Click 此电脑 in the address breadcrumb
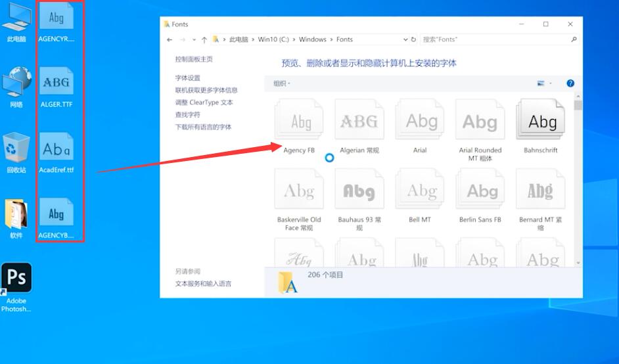619x364 pixels. coord(239,39)
